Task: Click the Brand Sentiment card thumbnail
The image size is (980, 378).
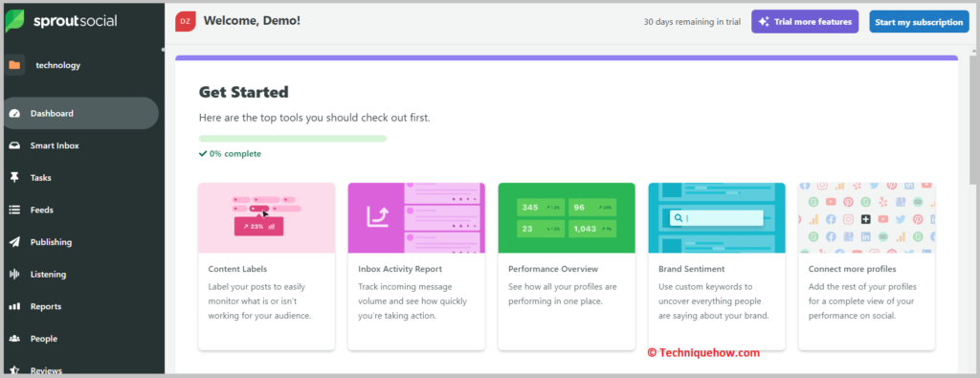Action: pos(717,218)
